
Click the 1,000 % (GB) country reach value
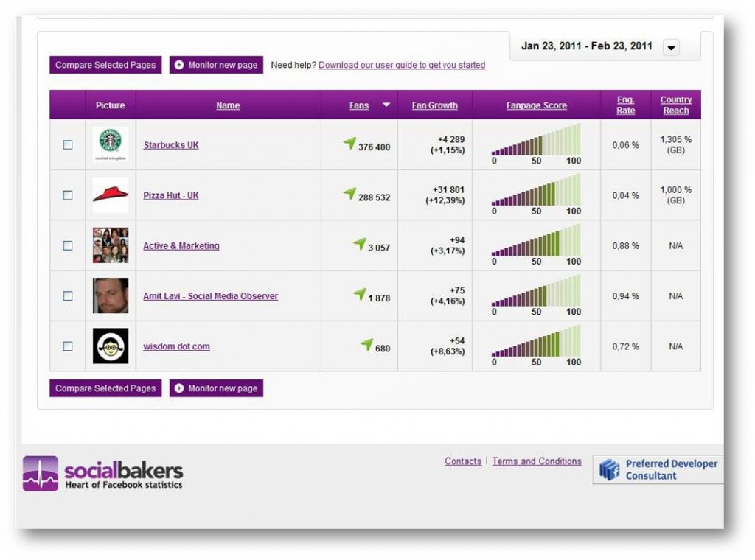coord(675,195)
